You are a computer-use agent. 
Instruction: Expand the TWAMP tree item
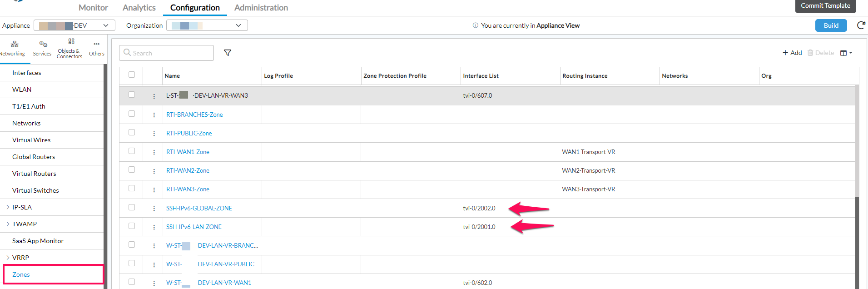[8, 224]
